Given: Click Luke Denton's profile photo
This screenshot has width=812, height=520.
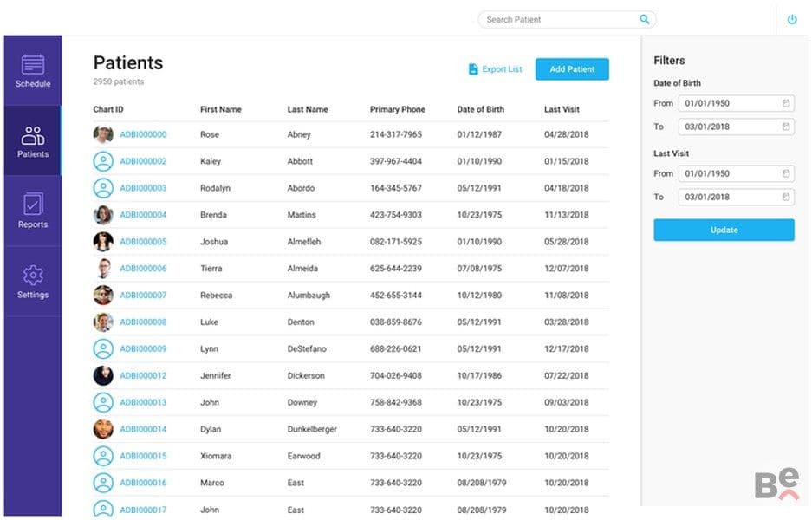Looking at the screenshot, I should (103, 322).
